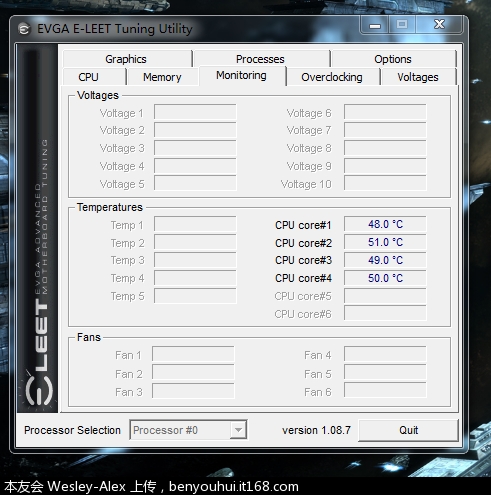Click the maximize button in title bar

(402, 25)
